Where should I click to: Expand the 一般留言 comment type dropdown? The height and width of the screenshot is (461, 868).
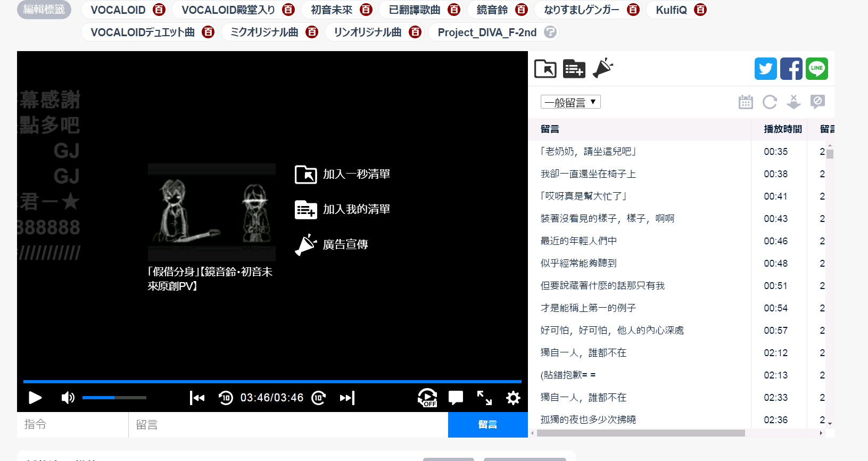point(571,102)
